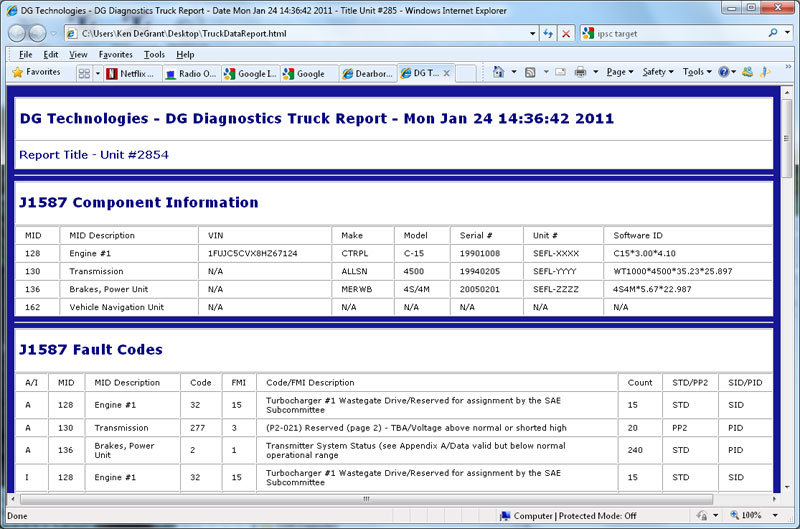Viewport: 800px width, 529px height.
Task: Close the active DG T... tab
Action: (x=446, y=73)
